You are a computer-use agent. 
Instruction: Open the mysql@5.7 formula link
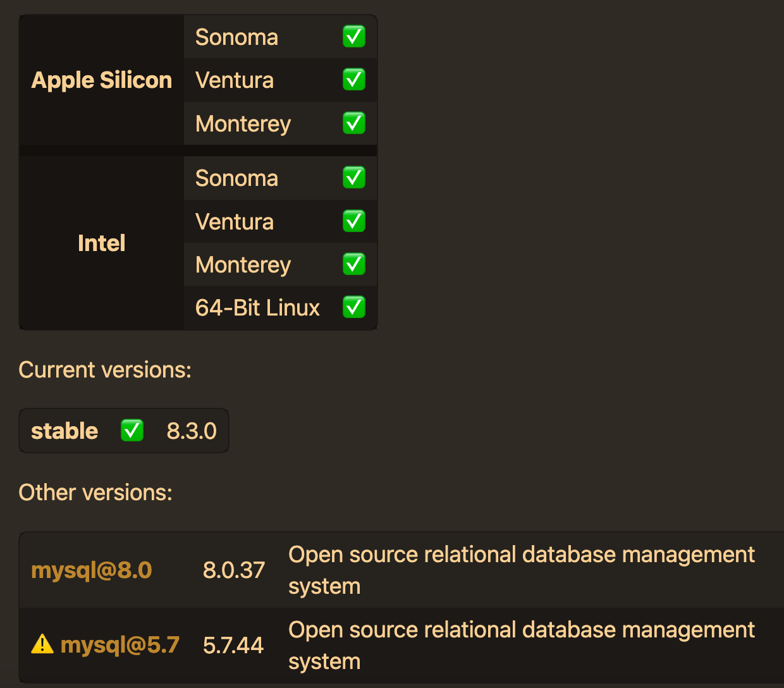(x=120, y=645)
